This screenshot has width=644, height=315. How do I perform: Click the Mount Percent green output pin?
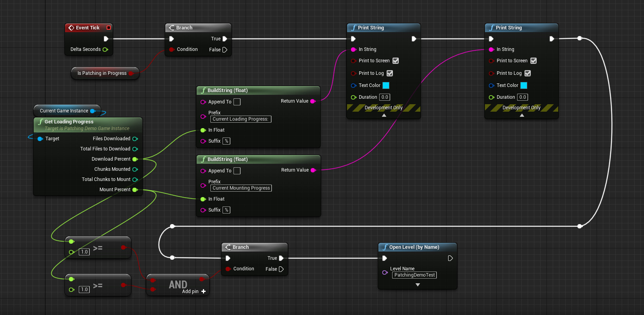coord(135,190)
